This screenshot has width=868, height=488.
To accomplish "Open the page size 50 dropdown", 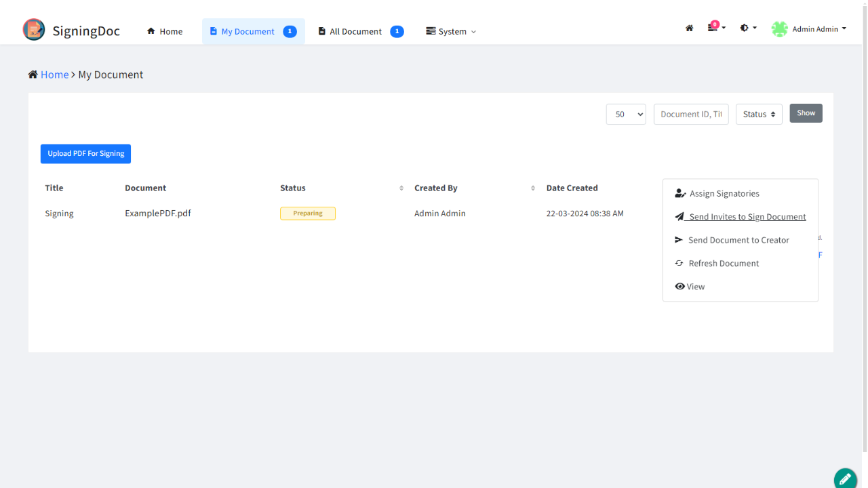I will (625, 115).
